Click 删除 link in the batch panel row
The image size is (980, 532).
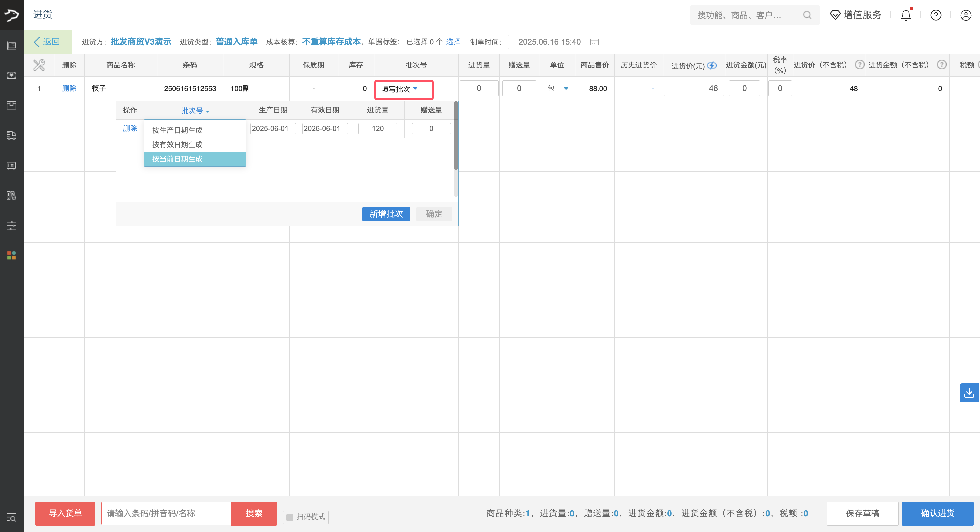point(130,129)
